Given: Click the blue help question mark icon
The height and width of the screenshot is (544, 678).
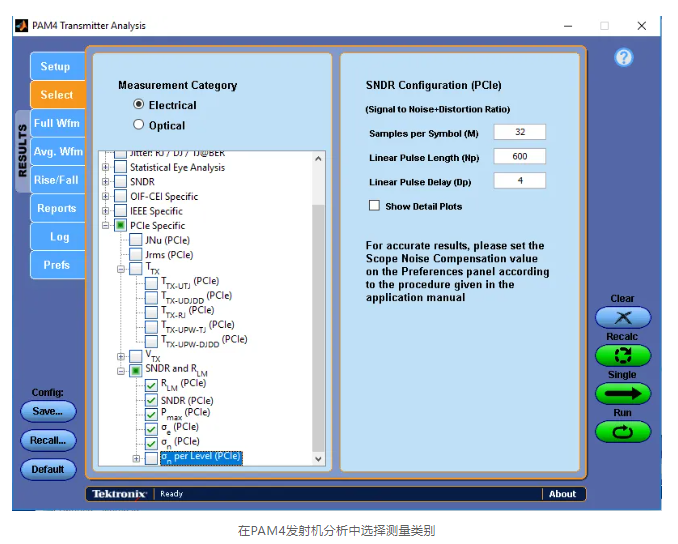Looking at the screenshot, I should tap(624, 58).
